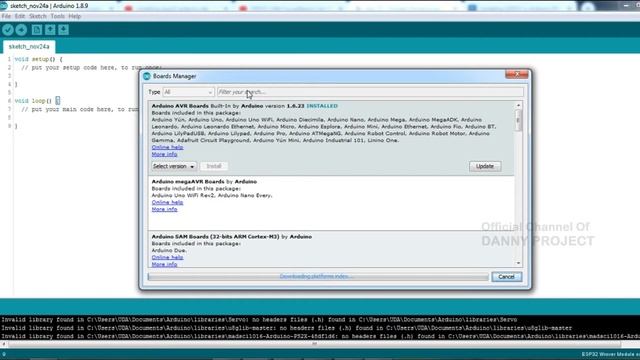
Task: Open Online help for megaAVR Boards
Action: tap(167, 202)
